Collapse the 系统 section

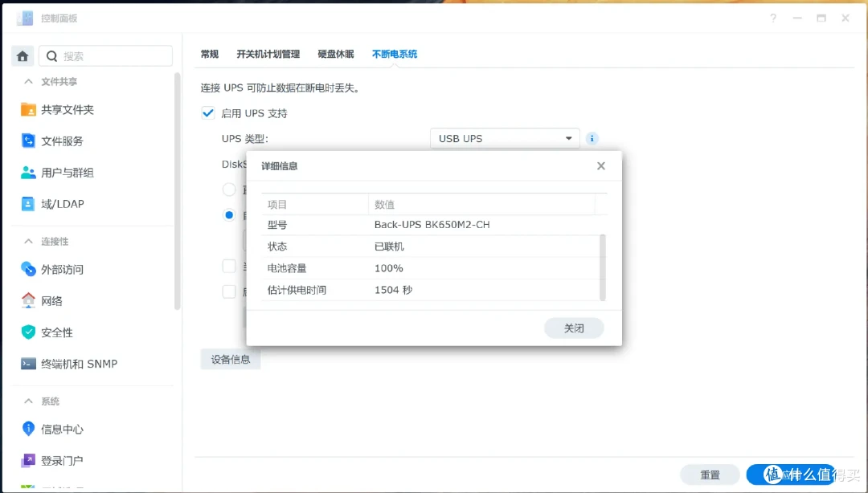pos(28,401)
